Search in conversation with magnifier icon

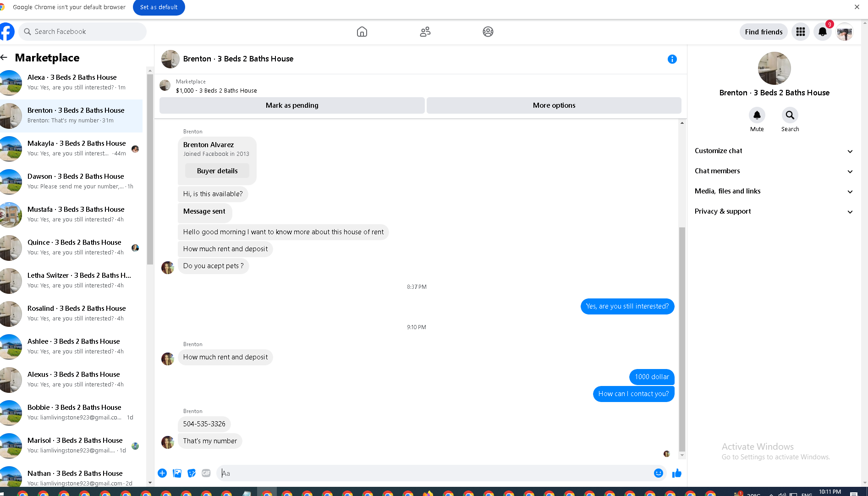(790, 115)
